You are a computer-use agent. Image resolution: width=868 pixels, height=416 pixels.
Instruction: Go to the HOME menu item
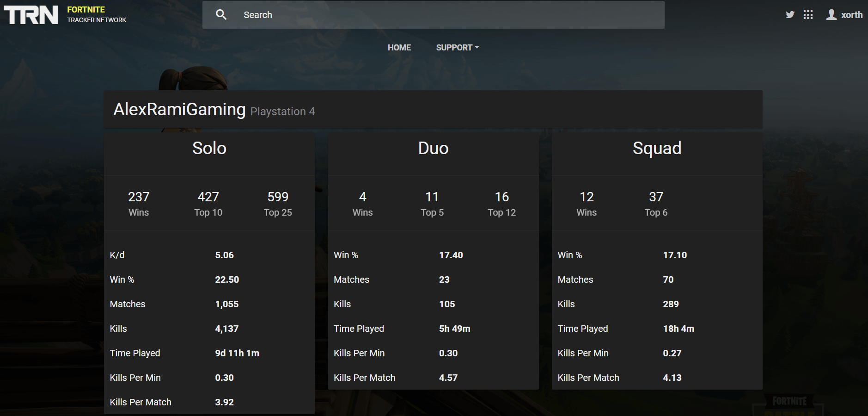click(x=399, y=48)
